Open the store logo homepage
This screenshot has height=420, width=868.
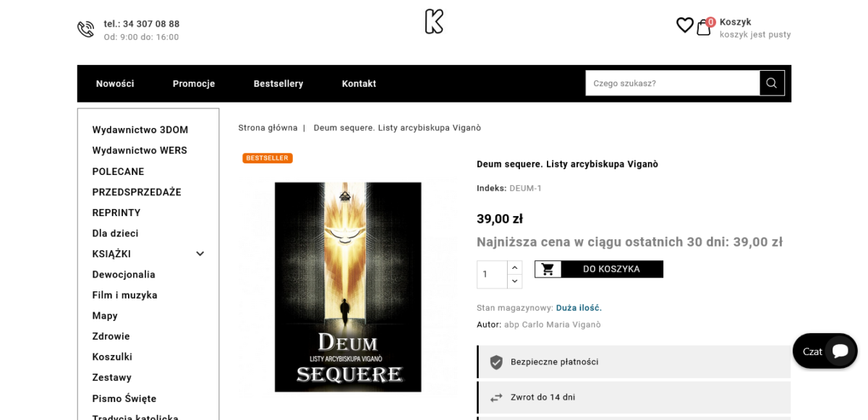(434, 21)
